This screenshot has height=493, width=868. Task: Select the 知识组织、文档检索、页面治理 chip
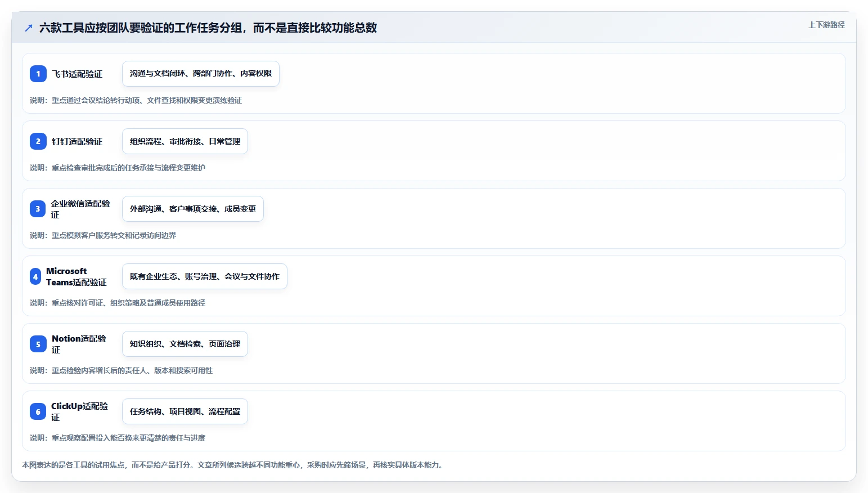(185, 344)
